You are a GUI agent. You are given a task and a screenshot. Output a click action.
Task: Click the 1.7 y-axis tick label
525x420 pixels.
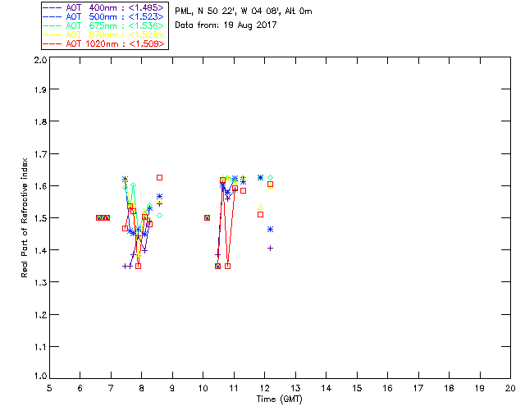click(40, 154)
